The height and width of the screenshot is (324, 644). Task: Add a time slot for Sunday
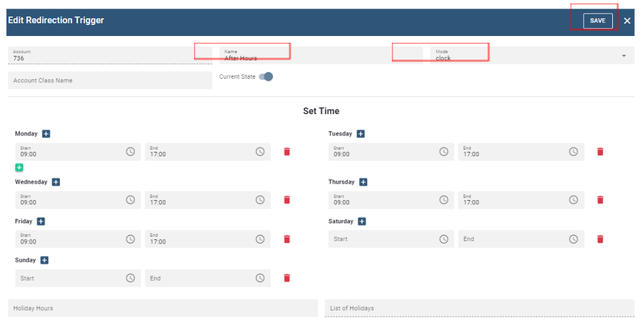(x=45, y=260)
